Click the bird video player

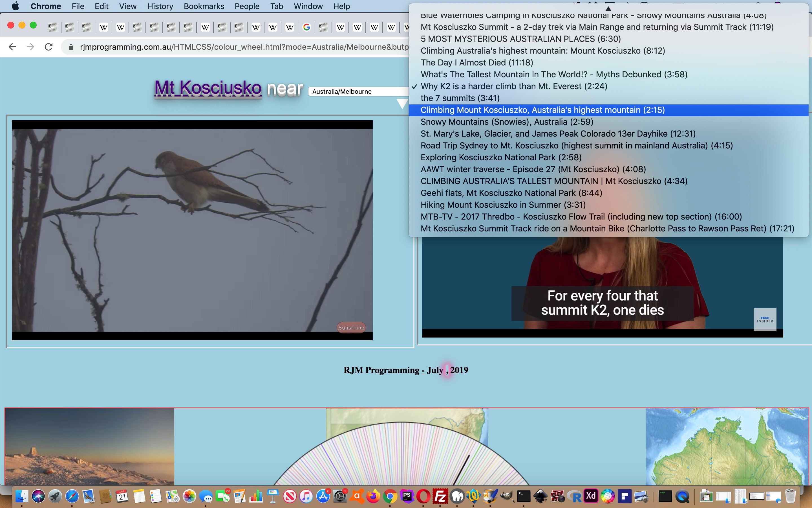[x=192, y=230]
